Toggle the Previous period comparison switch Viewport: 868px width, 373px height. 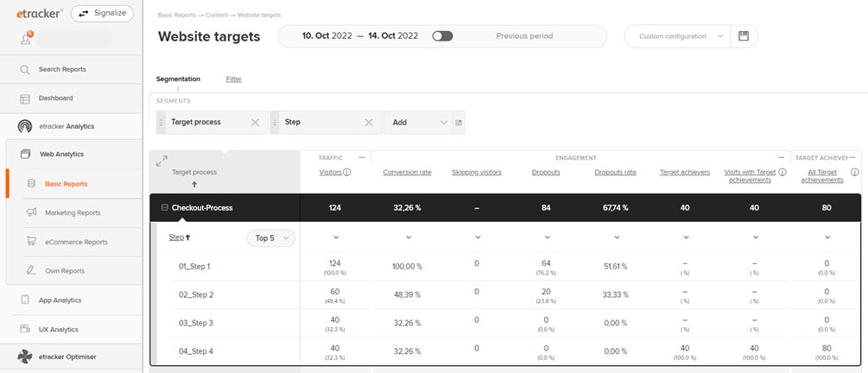(442, 36)
